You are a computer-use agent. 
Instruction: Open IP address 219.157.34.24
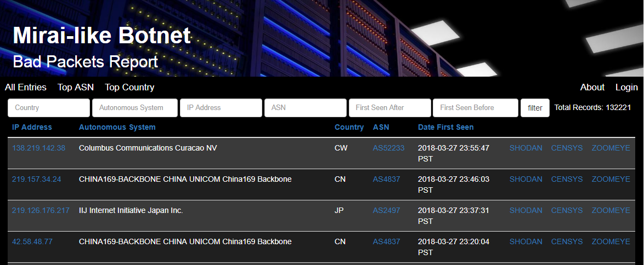[37, 179]
